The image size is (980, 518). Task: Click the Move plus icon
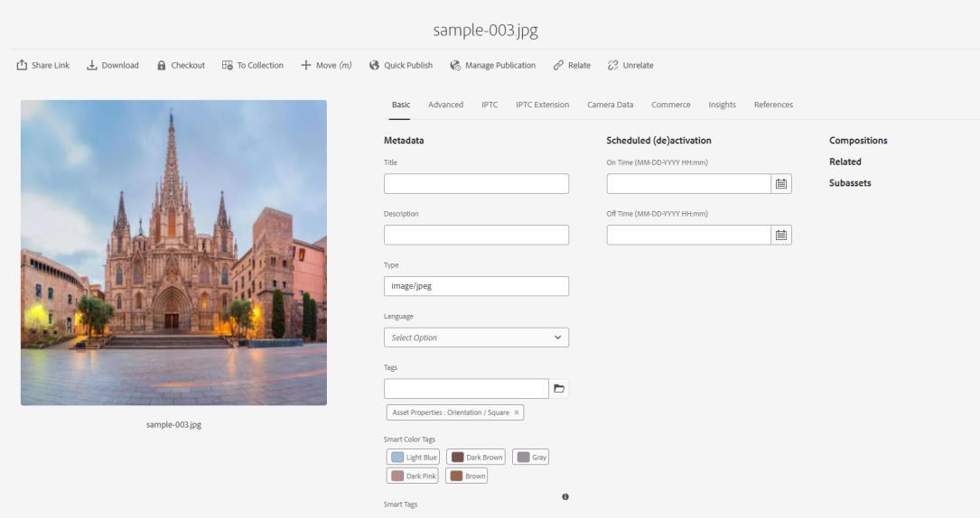click(305, 65)
